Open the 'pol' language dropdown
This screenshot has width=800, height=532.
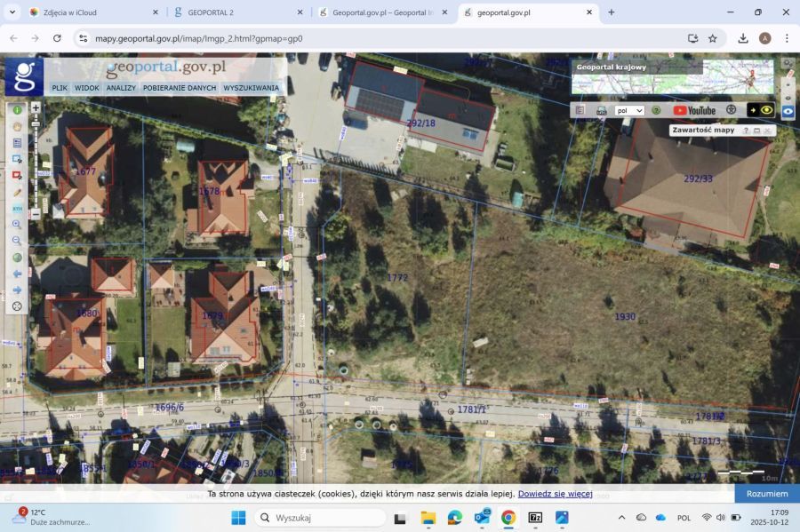point(629,111)
